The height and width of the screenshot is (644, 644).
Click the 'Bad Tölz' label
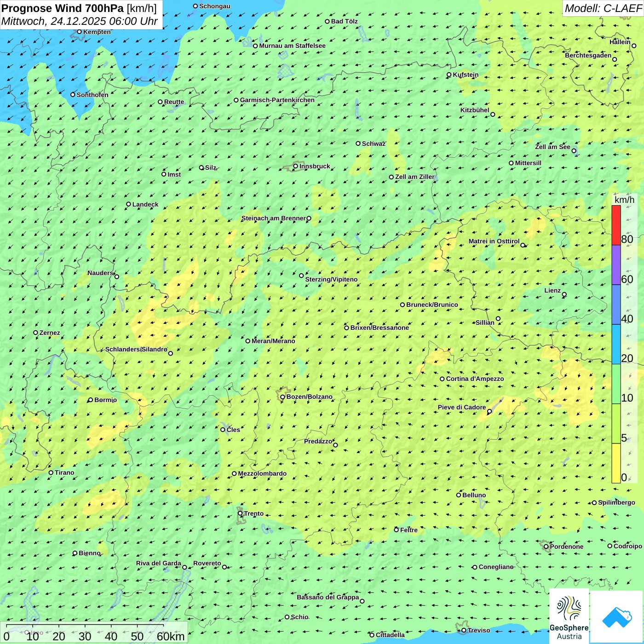click(345, 21)
